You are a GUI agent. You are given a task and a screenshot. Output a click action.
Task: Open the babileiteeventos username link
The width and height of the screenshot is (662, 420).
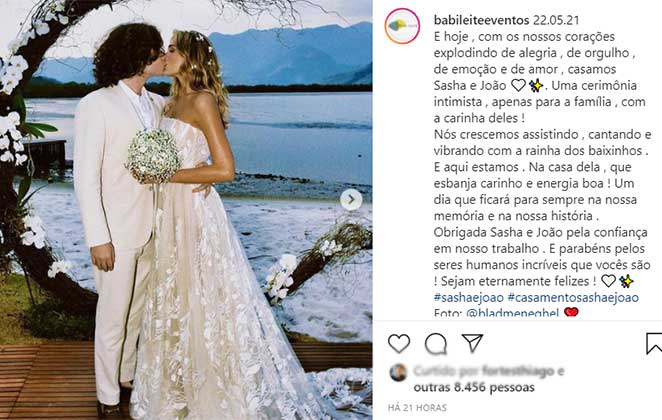tap(481, 20)
